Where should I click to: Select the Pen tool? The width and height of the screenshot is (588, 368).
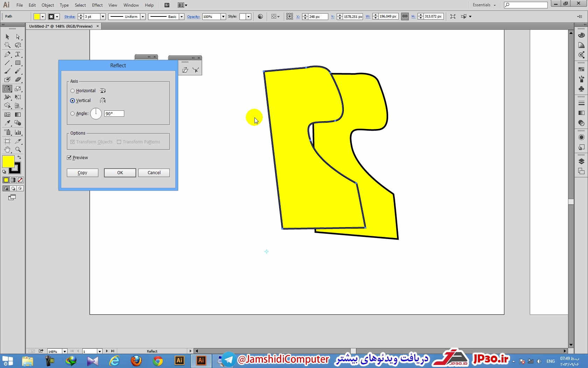[x=7, y=54]
